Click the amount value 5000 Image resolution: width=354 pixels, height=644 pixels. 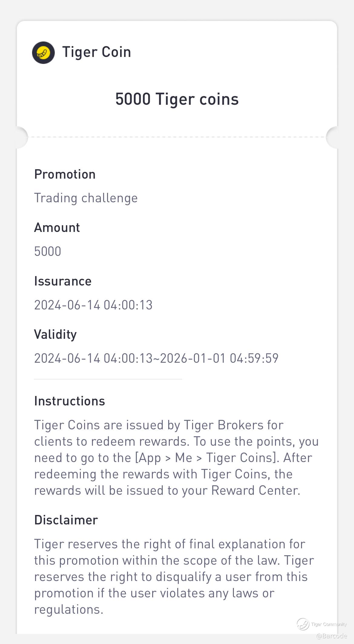pyautogui.click(x=48, y=251)
